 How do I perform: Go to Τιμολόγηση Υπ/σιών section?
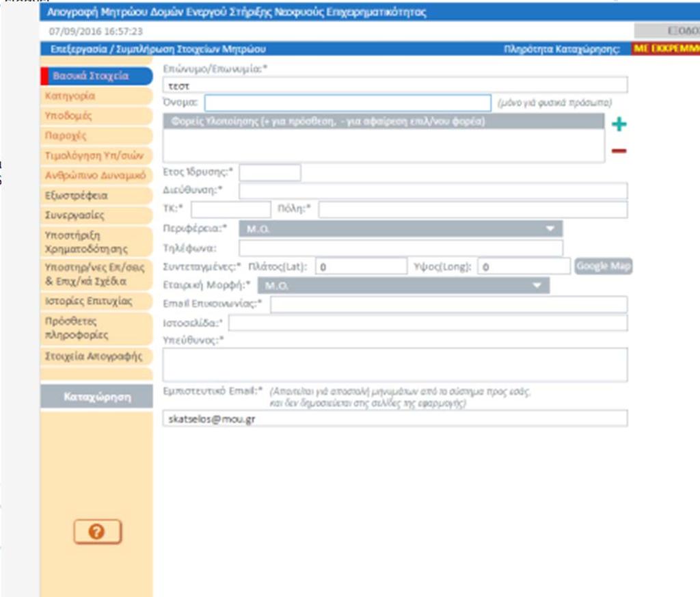click(x=96, y=155)
